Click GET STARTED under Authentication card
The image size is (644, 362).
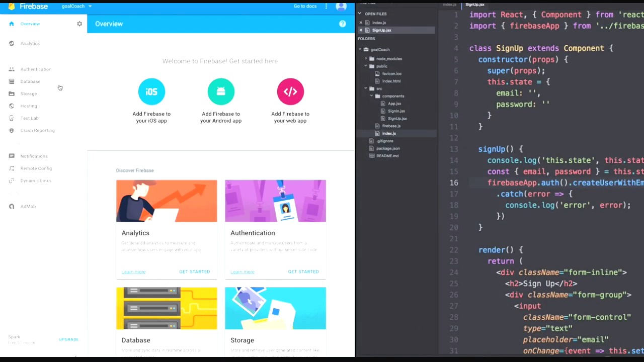coord(303,271)
